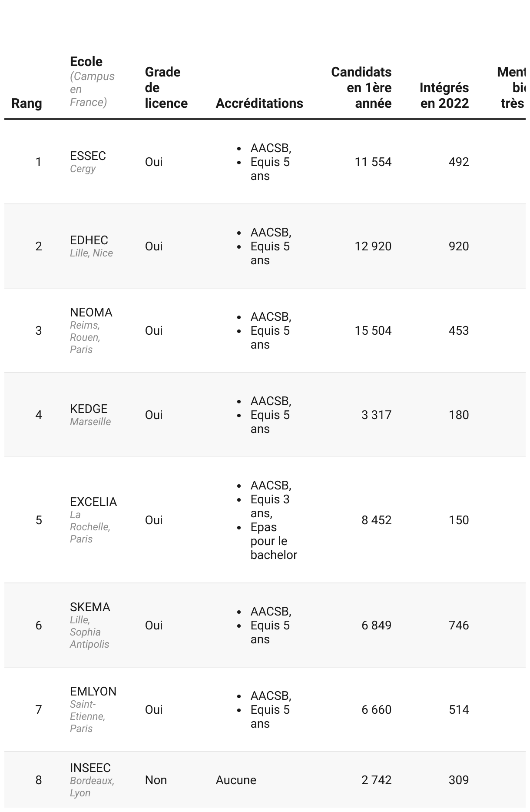Image resolution: width=530 pixels, height=812 pixels.
Task: Sort by Candidats en 1ère année
Action: click(x=361, y=88)
